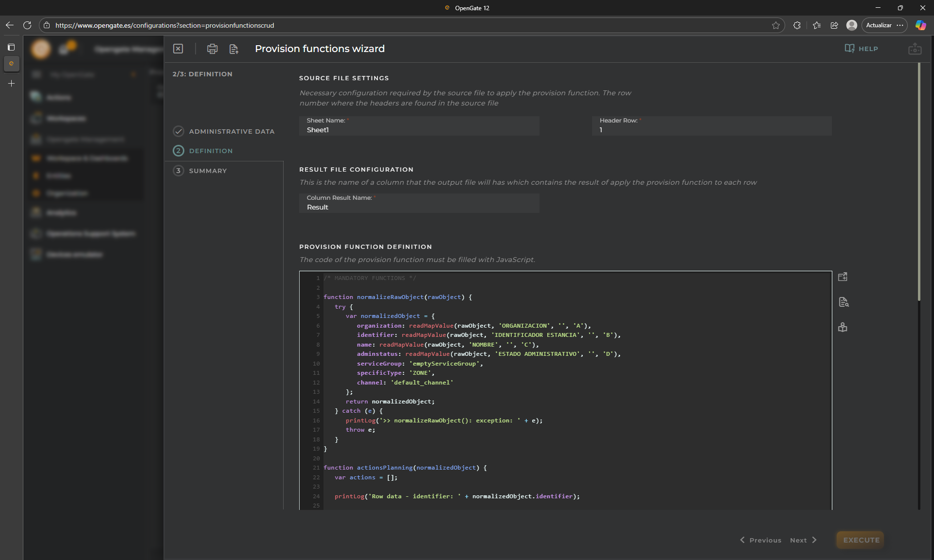This screenshot has width=934, height=560.
Task: Refresh the page in browser toolbar
Action: pos(27,25)
